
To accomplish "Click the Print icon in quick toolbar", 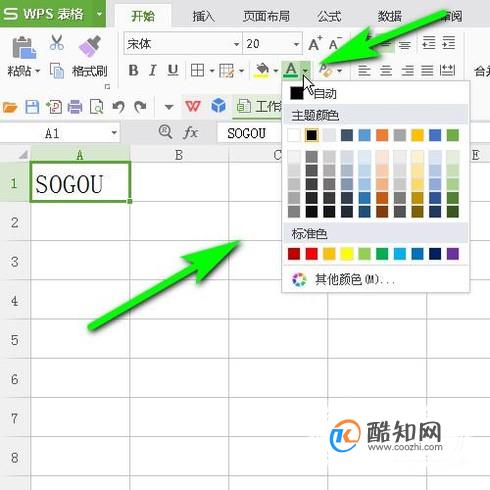I will 75,107.
